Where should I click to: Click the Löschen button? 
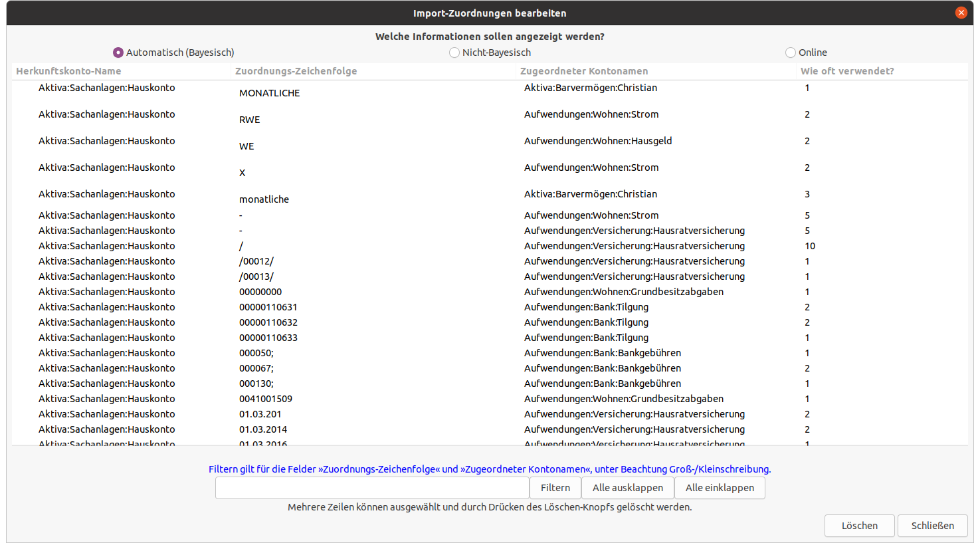859,526
